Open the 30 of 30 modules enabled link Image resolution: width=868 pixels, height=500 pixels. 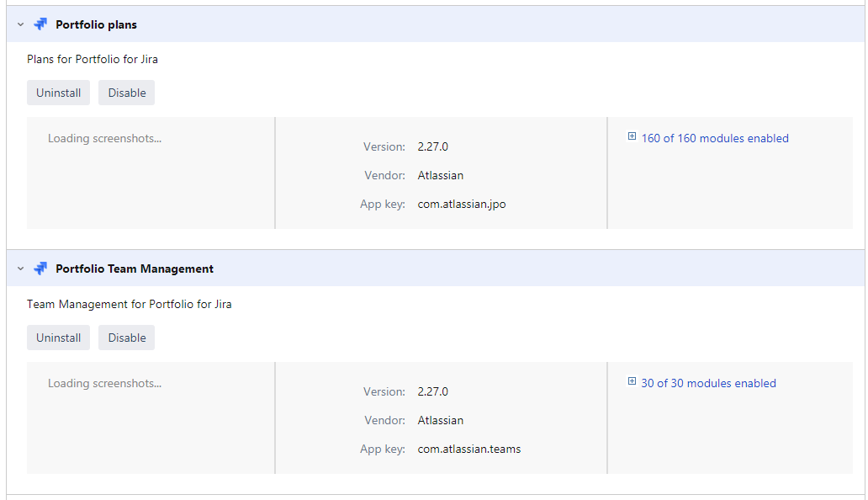point(708,383)
